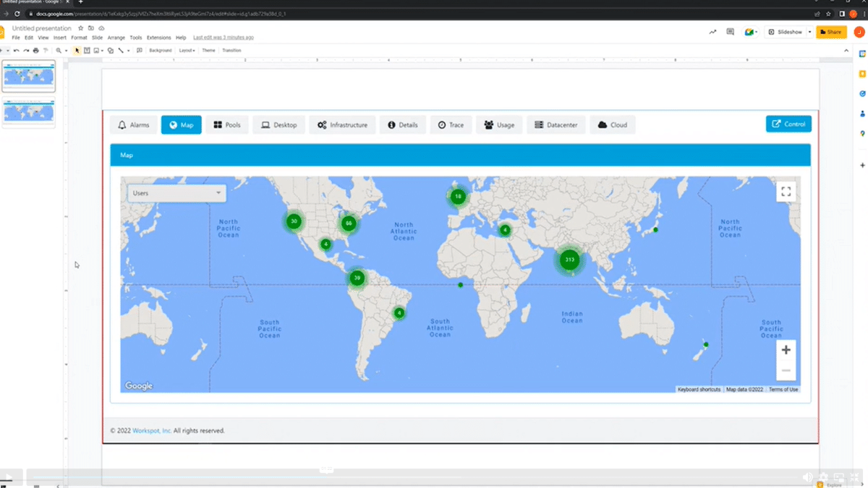868x488 pixels.
Task: Expand the Slideshow options arrow
Action: click(x=809, y=32)
